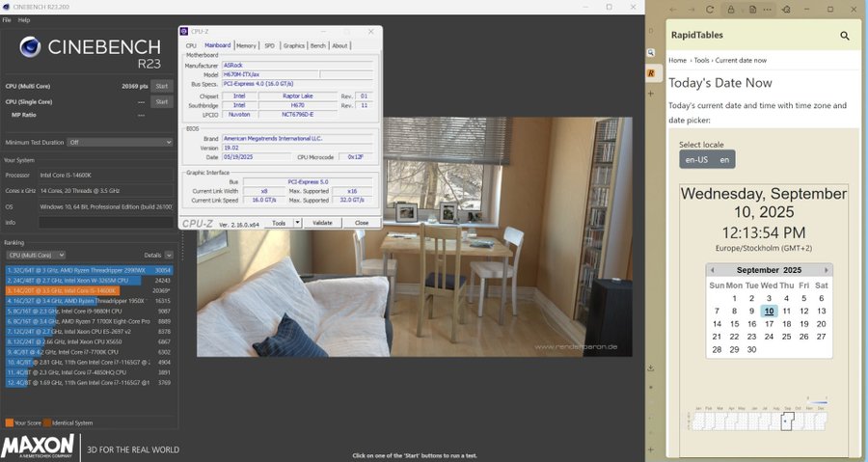Select highlighted ranking row Intel Core i5-14600K
The image size is (868, 462).
coord(89,290)
